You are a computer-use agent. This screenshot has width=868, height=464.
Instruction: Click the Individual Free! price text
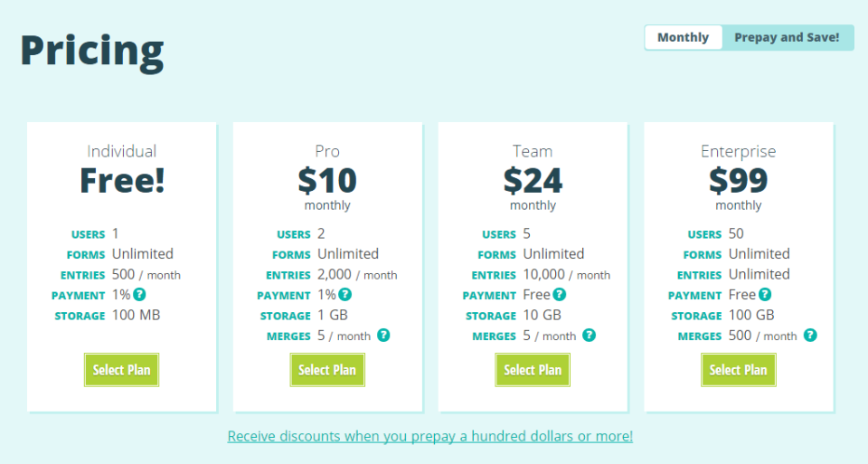pyautogui.click(x=122, y=181)
